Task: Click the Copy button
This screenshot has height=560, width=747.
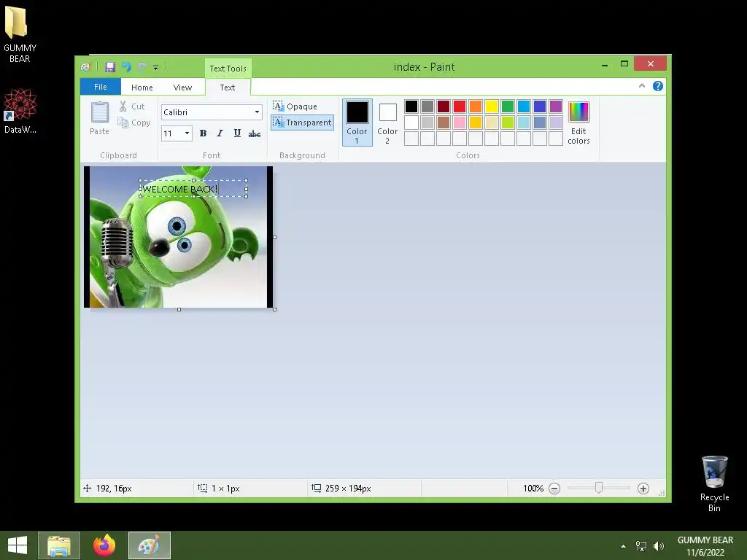Action: click(x=134, y=122)
